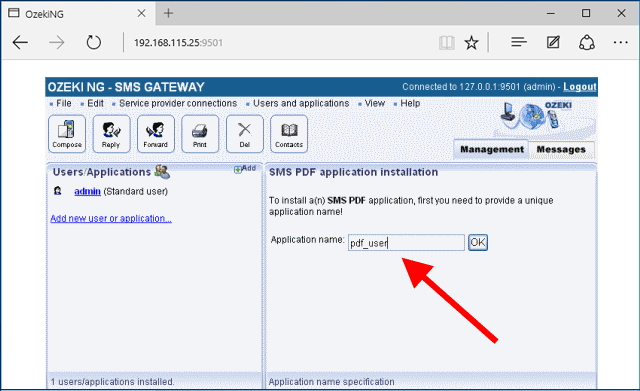The height and width of the screenshot is (391, 640).
Task: Click the Users/Applications header icon
Action: pyautogui.click(x=162, y=172)
